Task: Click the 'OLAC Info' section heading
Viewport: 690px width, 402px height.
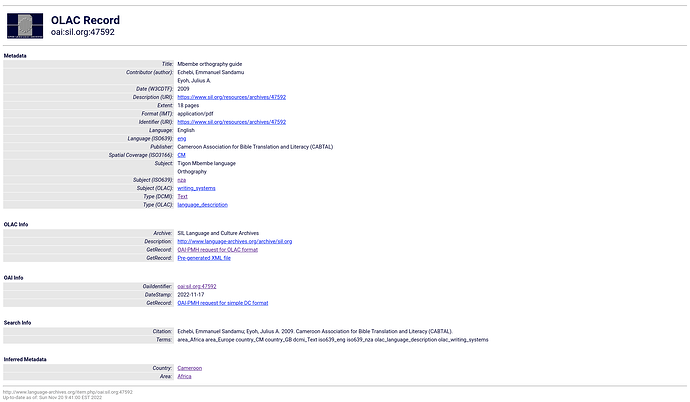Action: pyautogui.click(x=16, y=224)
